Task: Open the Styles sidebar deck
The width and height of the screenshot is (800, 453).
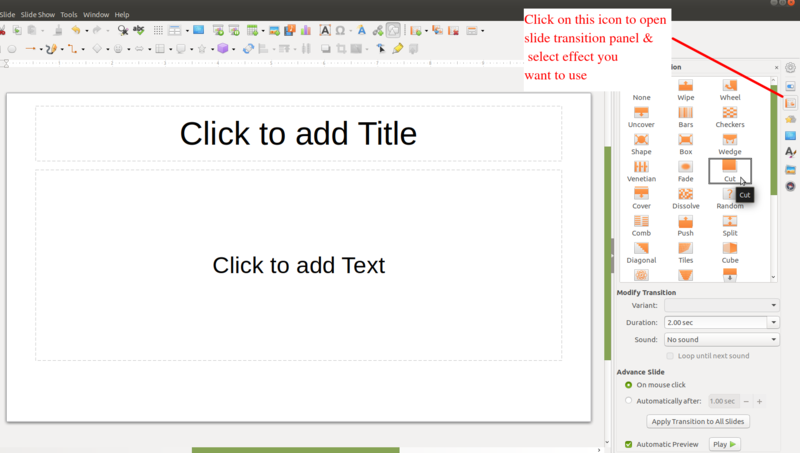Action: coord(790,152)
